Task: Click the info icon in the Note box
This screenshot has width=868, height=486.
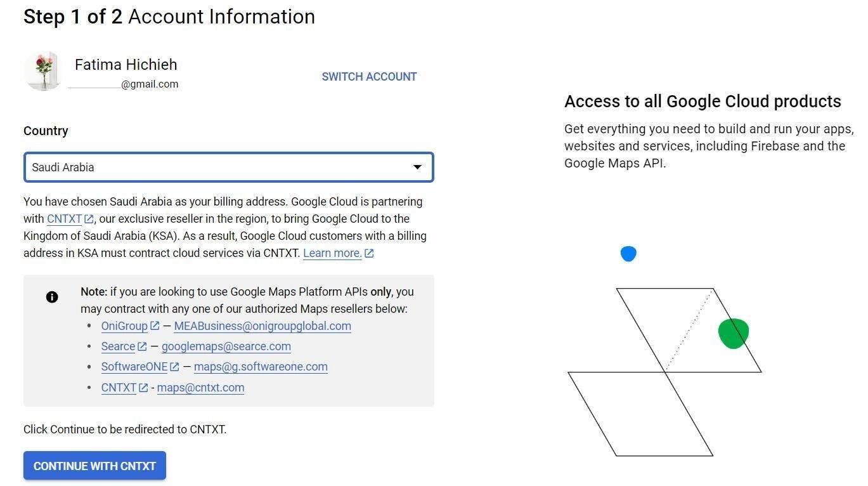Action: click(52, 296)
